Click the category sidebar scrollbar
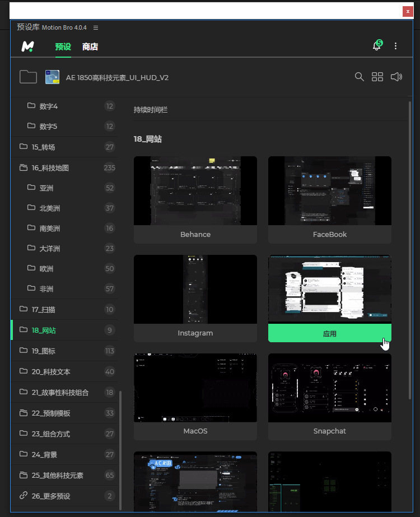420x517 pixels. [x=120, y=450]
